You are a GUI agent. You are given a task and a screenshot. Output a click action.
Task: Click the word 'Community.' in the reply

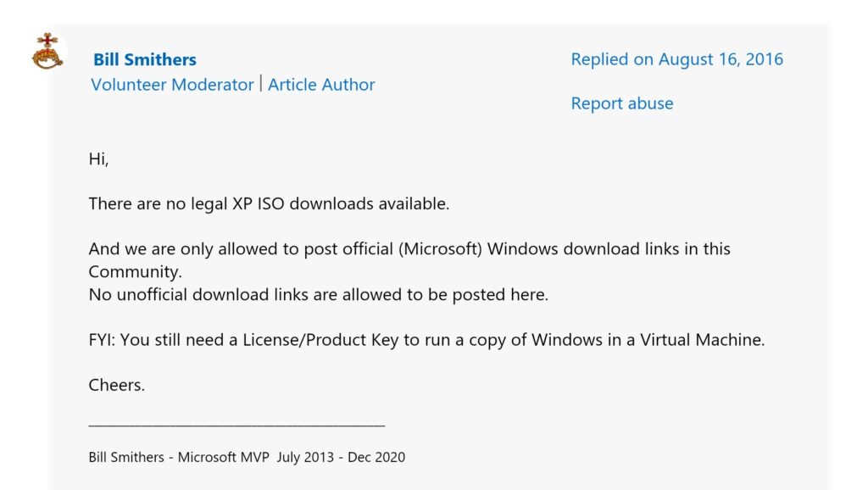135,271
